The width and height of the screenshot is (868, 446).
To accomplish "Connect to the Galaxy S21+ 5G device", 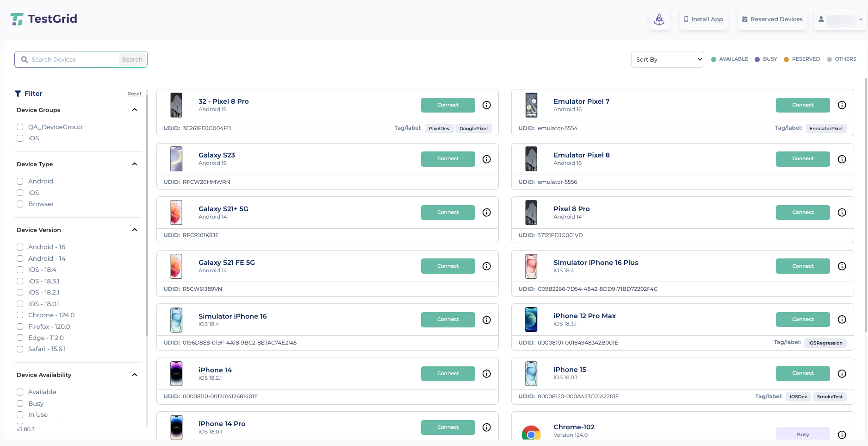I will [447, 213].
